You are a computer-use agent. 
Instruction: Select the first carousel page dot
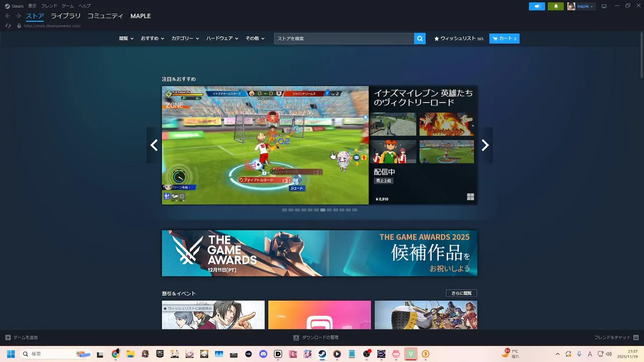pyautogui.click(x=285, y=210)
